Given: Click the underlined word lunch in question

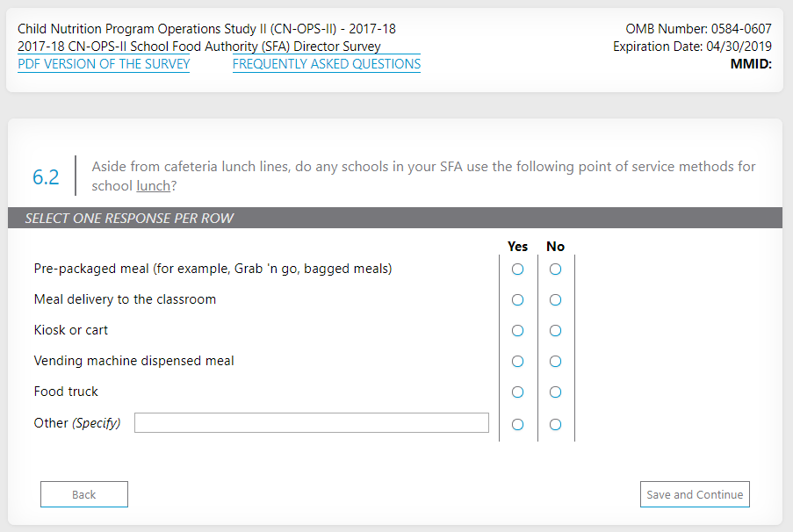Looking at the screenshot, I should 154,186.
